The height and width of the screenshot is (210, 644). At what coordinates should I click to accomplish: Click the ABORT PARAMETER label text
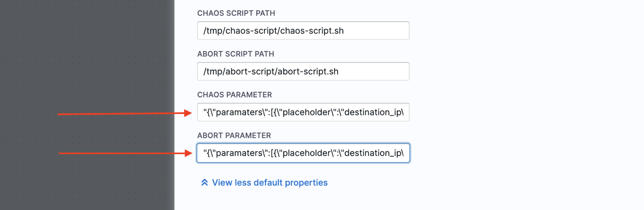click(x=234, y=136)
